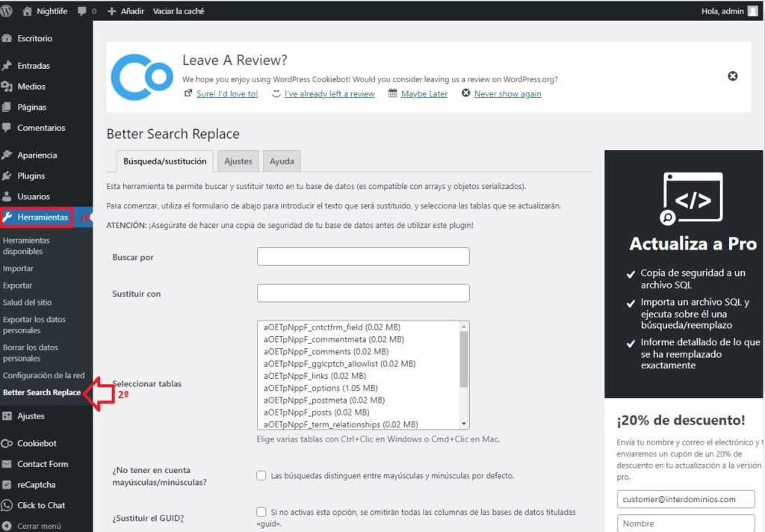765x532 pixels.
Task: Select table aOETpNppF_posts
Action: (316, 412)
